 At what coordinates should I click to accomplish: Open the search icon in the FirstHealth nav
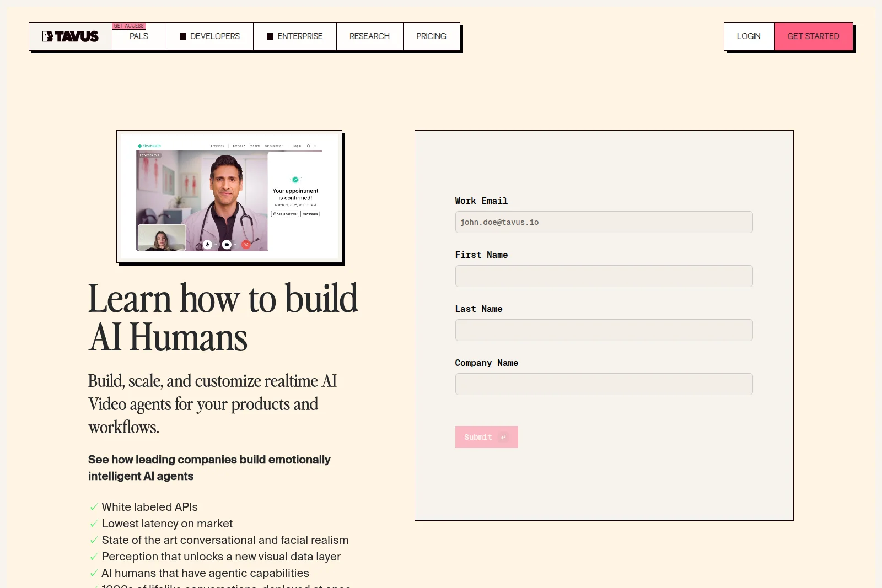(309, 146)
